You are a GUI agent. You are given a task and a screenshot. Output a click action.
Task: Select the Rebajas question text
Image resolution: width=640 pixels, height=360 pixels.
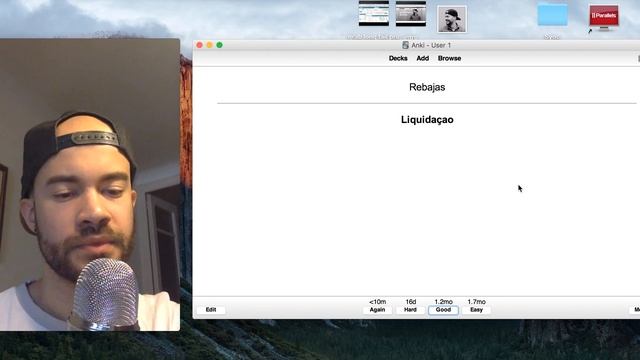(x=427, y=87)
